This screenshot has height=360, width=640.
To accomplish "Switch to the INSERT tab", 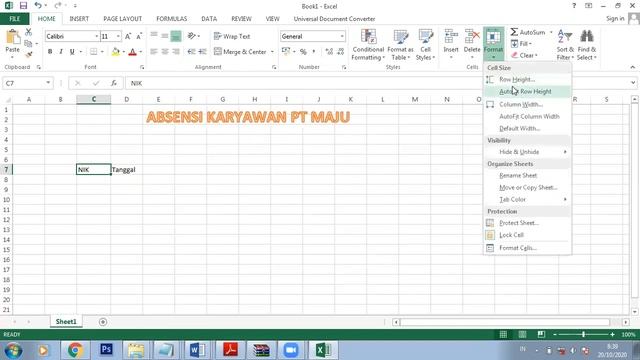I will [79, 19].
